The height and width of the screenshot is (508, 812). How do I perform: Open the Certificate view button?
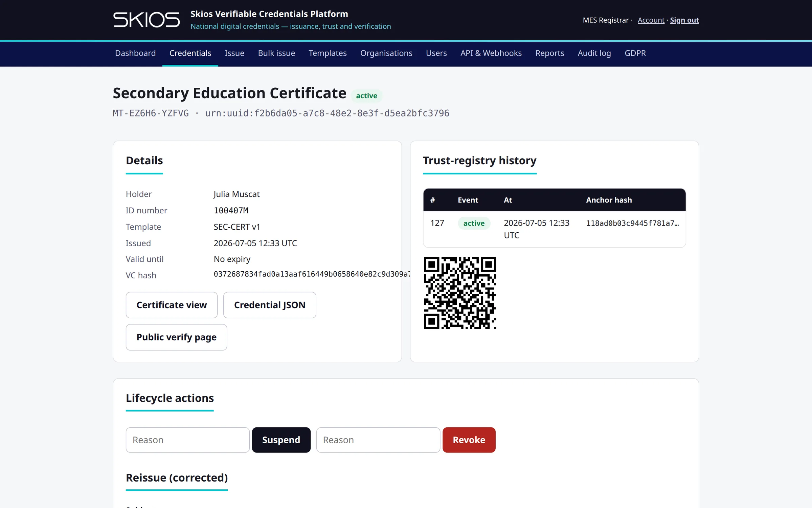pyautogui.click(x=172, y=305)
